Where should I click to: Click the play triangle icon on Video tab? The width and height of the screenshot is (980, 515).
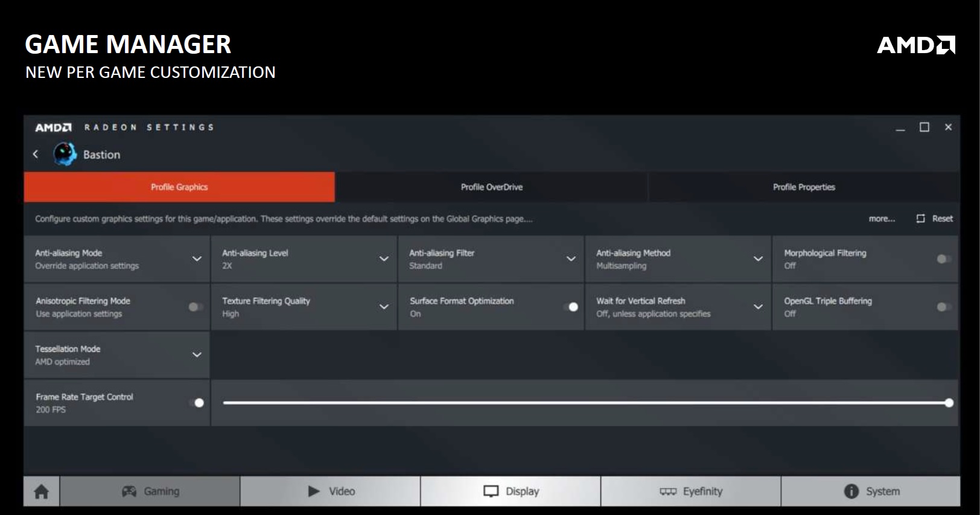(x=314, y=491)
